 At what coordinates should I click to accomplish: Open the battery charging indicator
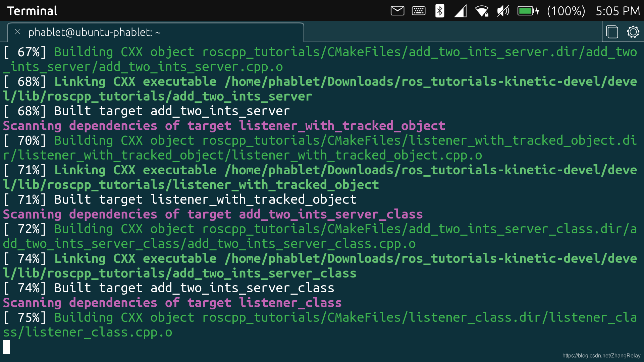[x=528, y=11]
